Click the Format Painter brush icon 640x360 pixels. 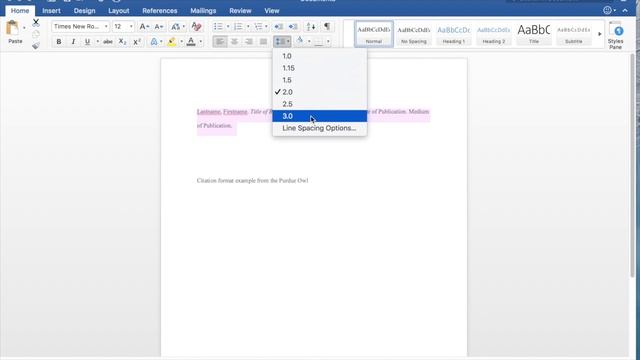click(36, 46)
